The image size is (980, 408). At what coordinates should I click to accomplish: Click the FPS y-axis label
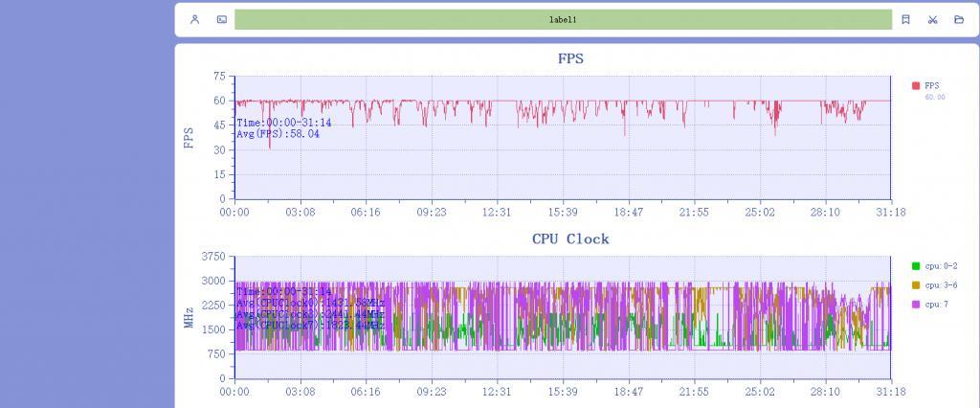(x=189, y=138)
